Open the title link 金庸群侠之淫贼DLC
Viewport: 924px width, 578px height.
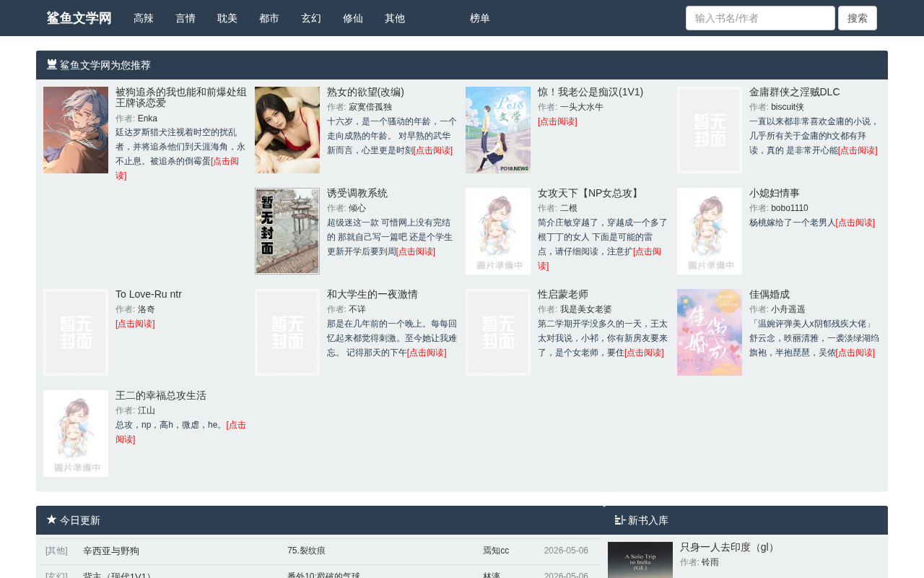click(x=795, y=92)
